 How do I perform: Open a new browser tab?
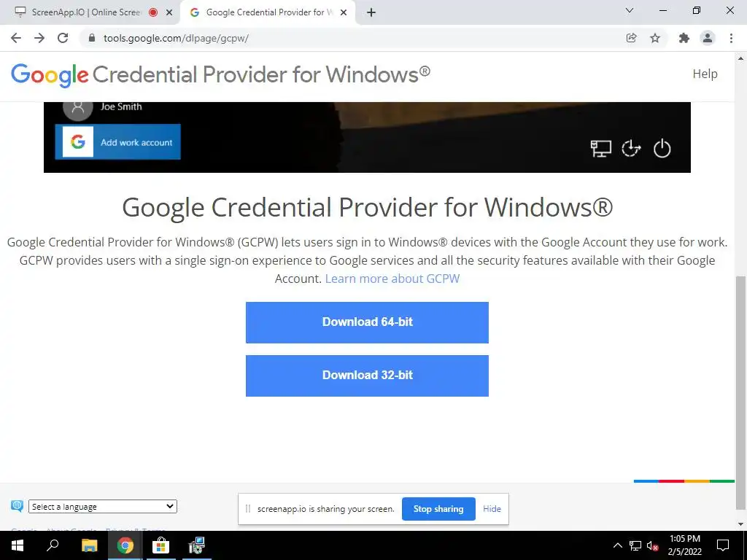(x=371, y=12)
